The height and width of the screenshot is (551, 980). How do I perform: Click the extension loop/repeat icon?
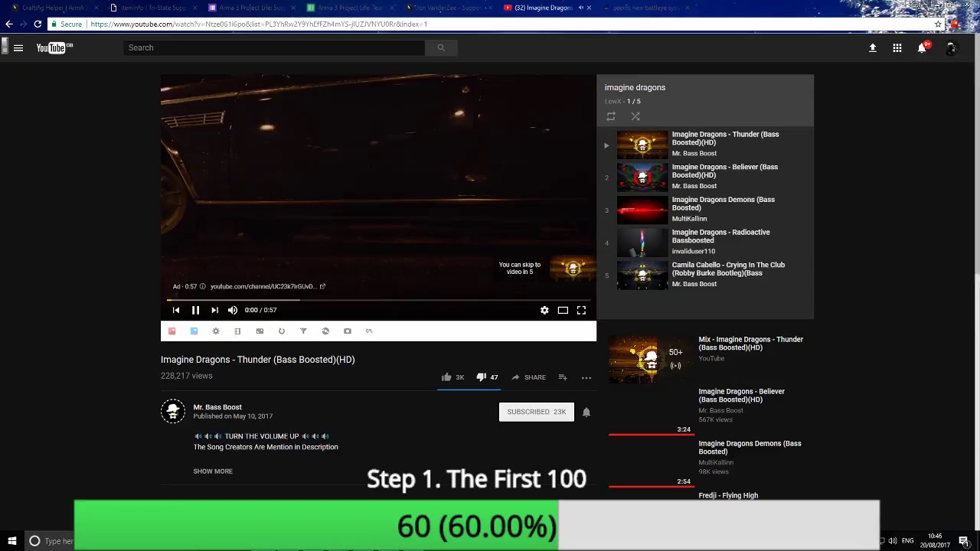click(282, 331)
